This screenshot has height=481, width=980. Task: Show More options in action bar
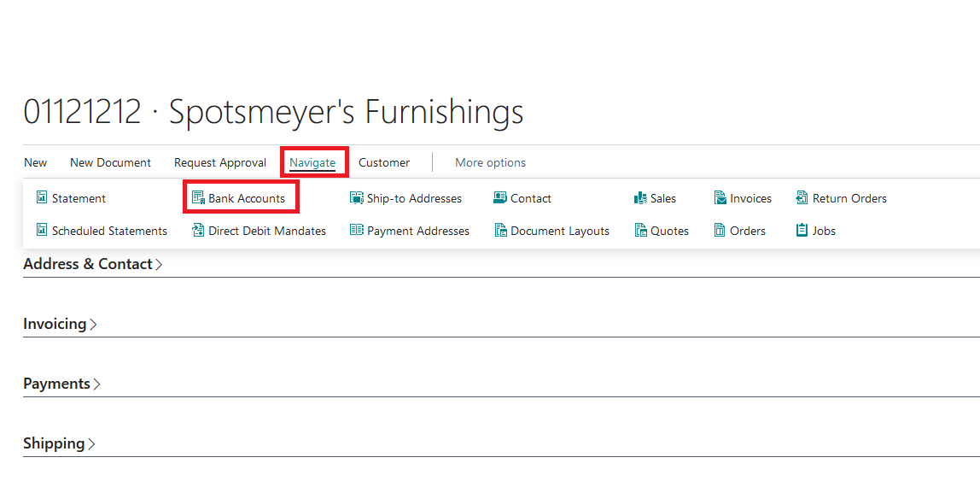(491, 162)
